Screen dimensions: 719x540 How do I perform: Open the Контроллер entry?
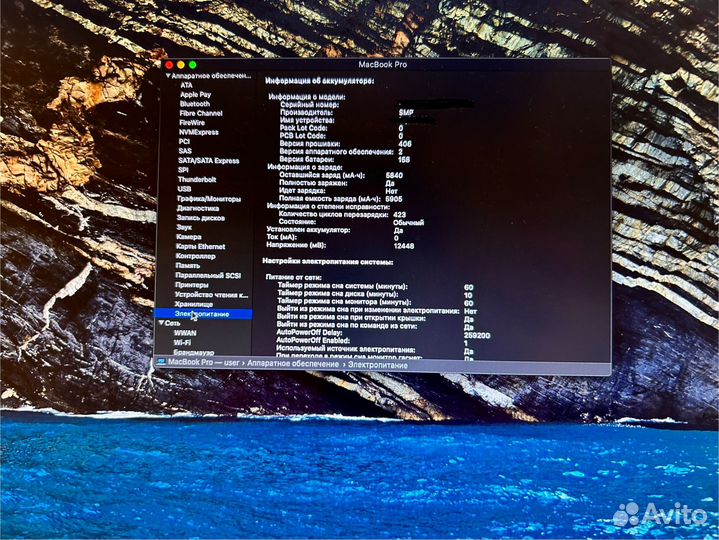[x=195, y=256]
